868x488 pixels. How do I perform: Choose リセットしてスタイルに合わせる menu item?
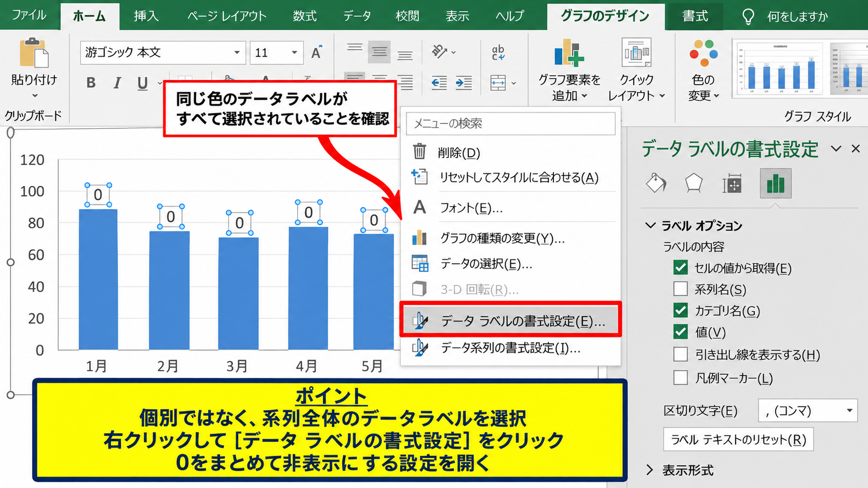coord(511,177)
